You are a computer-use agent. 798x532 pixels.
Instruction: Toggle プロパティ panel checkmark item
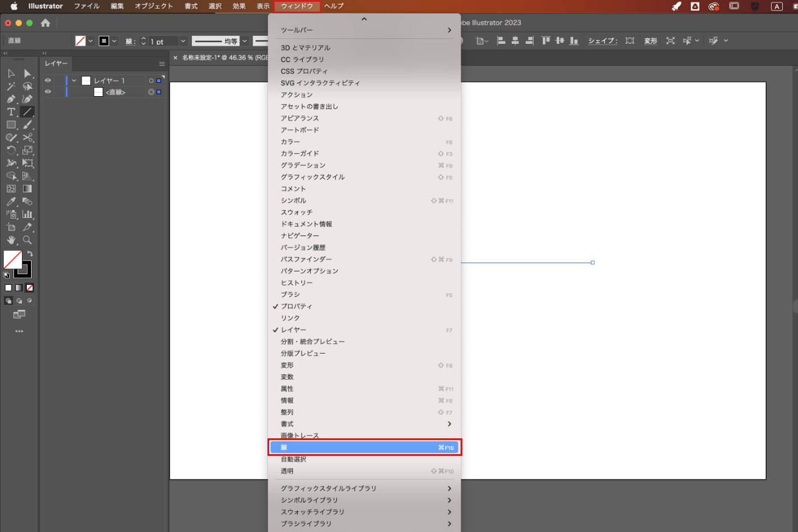[x=364, y=306]
